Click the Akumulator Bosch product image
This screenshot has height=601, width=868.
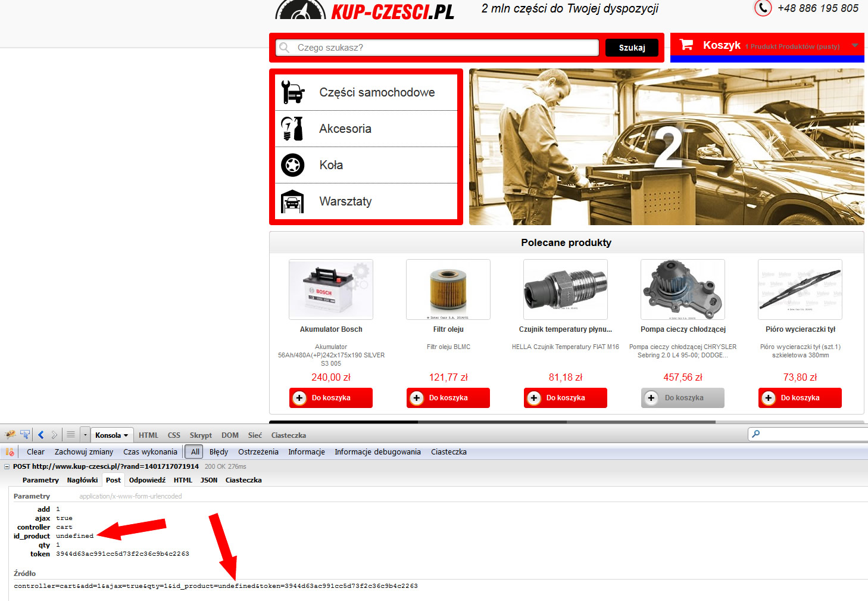click(331, 289)
